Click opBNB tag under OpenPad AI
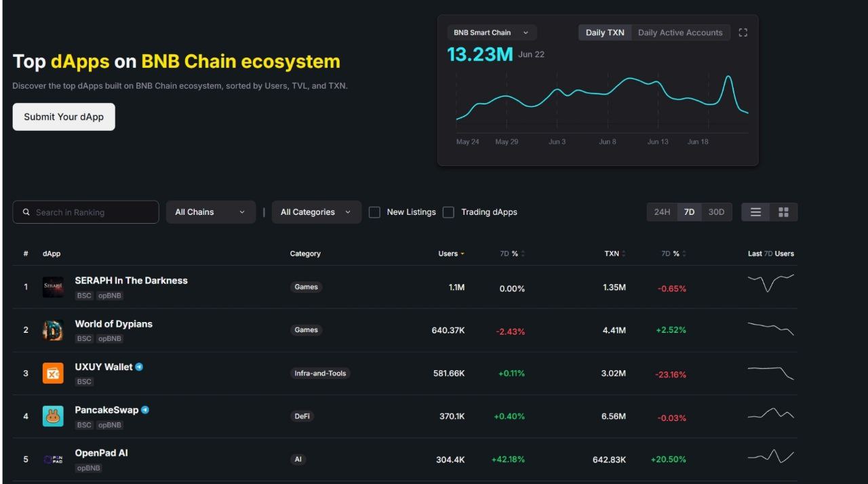This screenshot has width=868, height=484. tap(89, 468)
